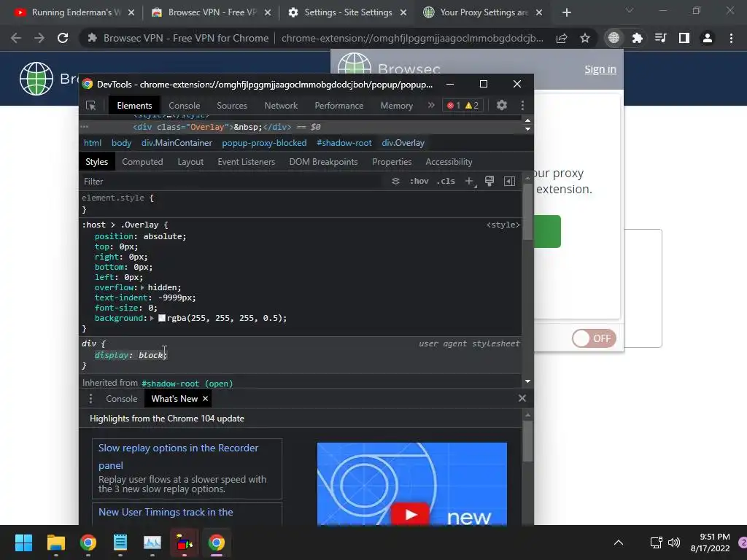Image resolution: width=747 pixels, height=560 pixels.
Task: Reload the page with refresh icon
Action: click(63, 38)
